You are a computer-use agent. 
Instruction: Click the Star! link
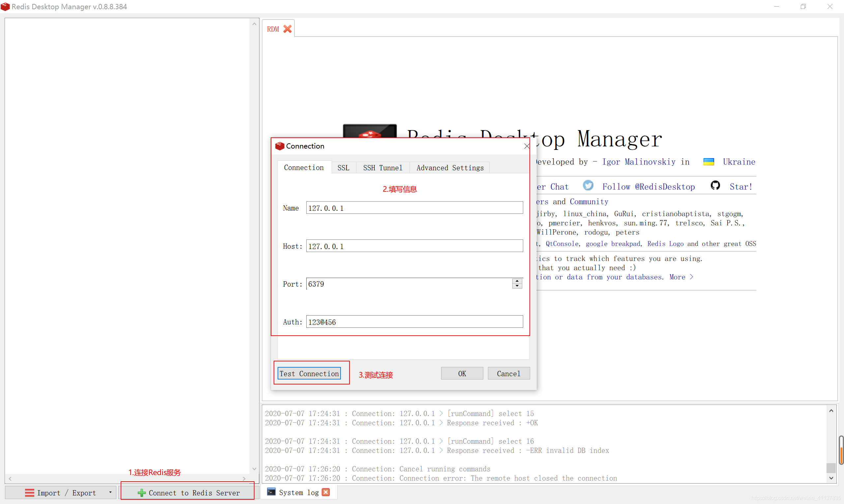(x=741, y=187)
